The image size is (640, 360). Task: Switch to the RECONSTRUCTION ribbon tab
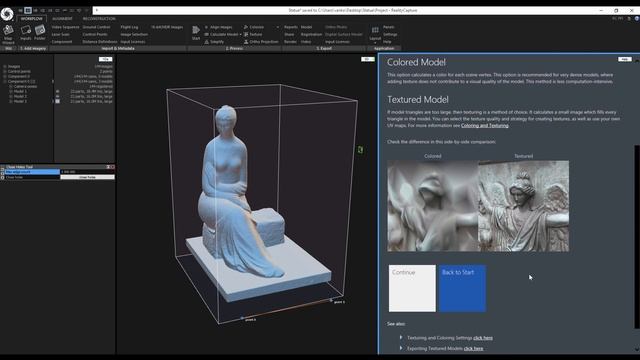click(x=99, y=19)
